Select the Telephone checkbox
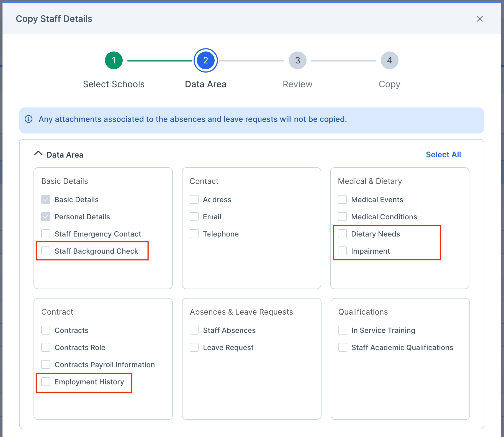504x437 pixels. click(194, 234)
